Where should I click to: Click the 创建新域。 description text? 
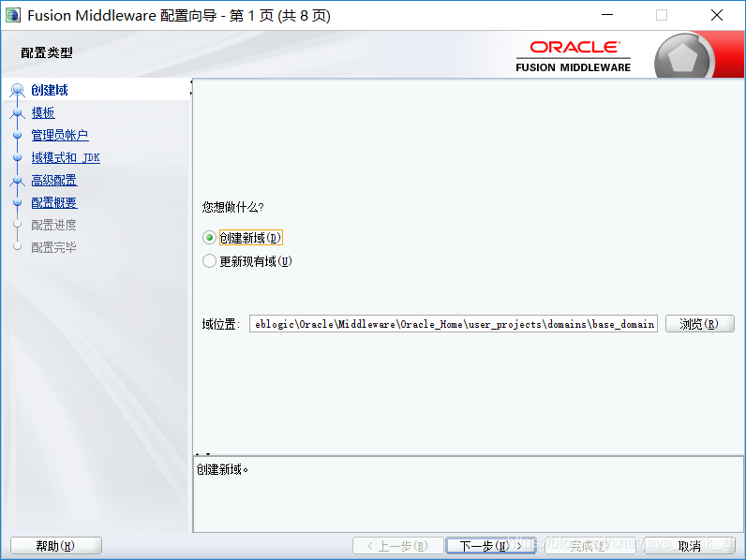coord(222,470)
